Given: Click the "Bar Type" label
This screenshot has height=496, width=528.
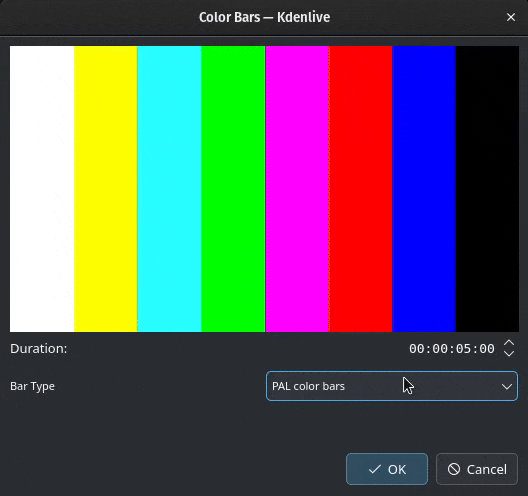Looking at the screenshot, I should (x=32, y=386).
